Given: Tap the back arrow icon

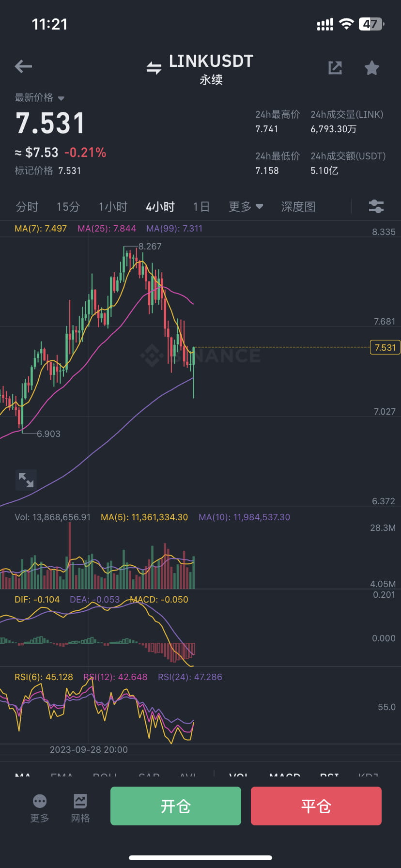Looking at the screenshot, I should click(x=23, y=66).
